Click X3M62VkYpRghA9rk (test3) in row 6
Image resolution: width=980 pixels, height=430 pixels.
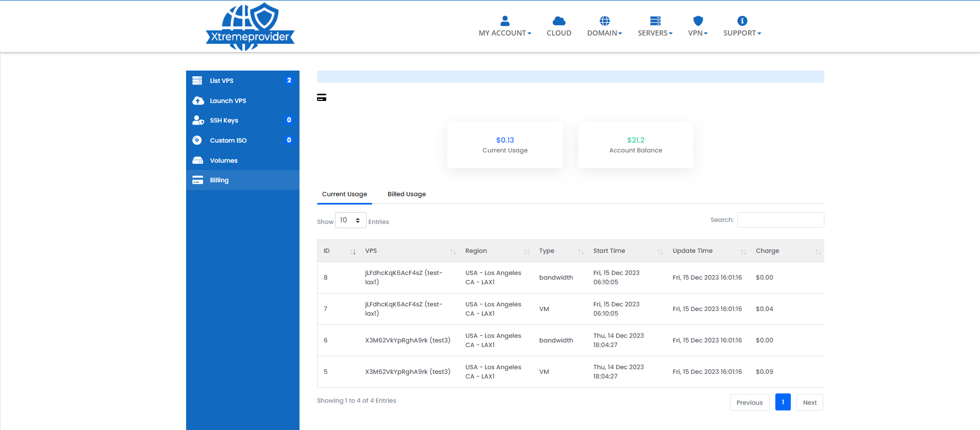408,340
